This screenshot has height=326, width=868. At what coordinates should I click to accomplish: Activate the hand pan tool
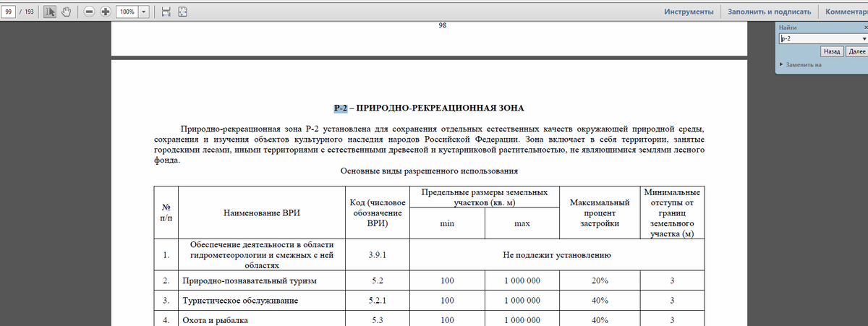click(x=66, y=12)
